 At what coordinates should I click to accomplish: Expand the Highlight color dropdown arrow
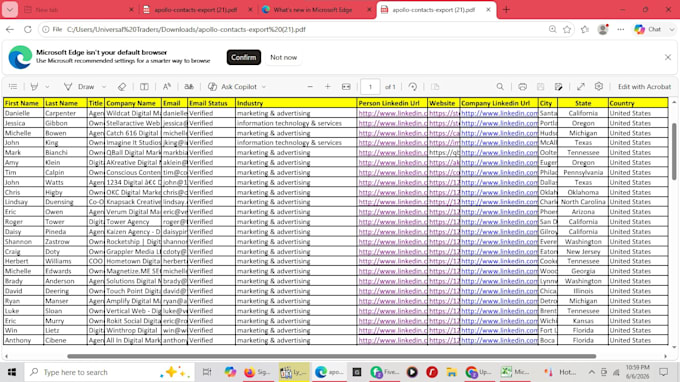tap(47, 87)
